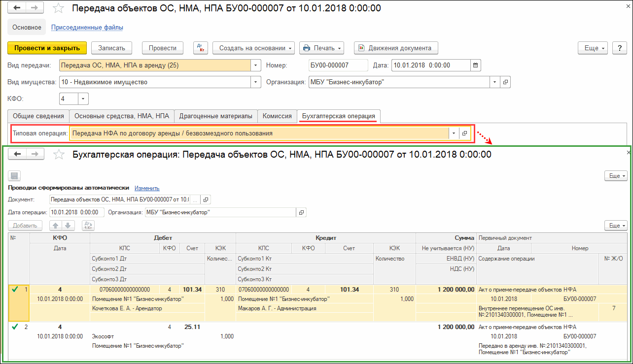The height and width of the screenshot is (364, 633).
Task: Switch to Общие сведения tab
Action: pyautogui.click(x=38, y=116)
